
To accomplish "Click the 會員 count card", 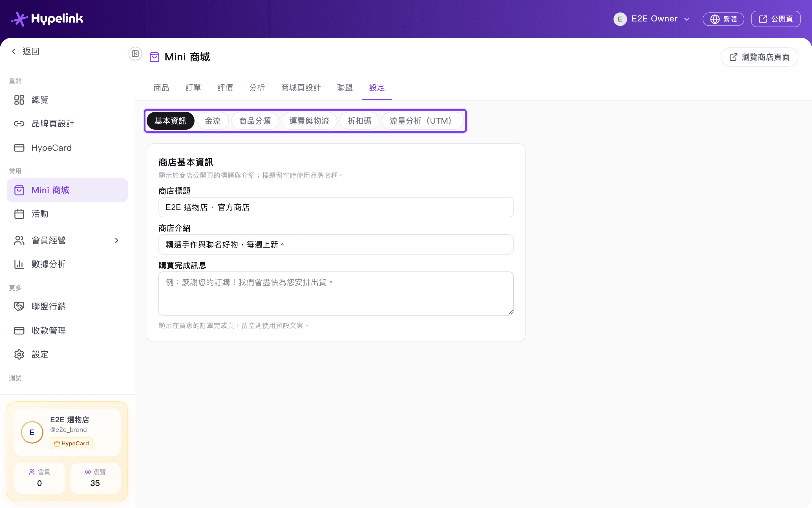I will coord(39,478).
